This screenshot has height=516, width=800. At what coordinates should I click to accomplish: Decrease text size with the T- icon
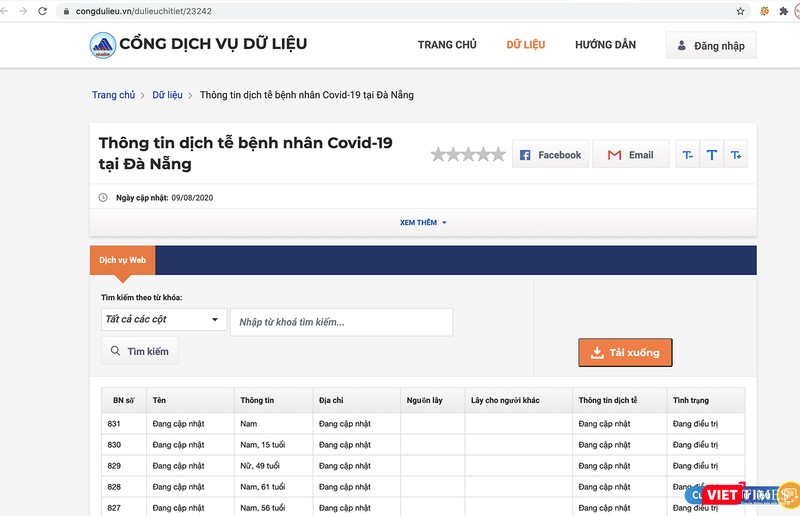[x=687, y=155]
